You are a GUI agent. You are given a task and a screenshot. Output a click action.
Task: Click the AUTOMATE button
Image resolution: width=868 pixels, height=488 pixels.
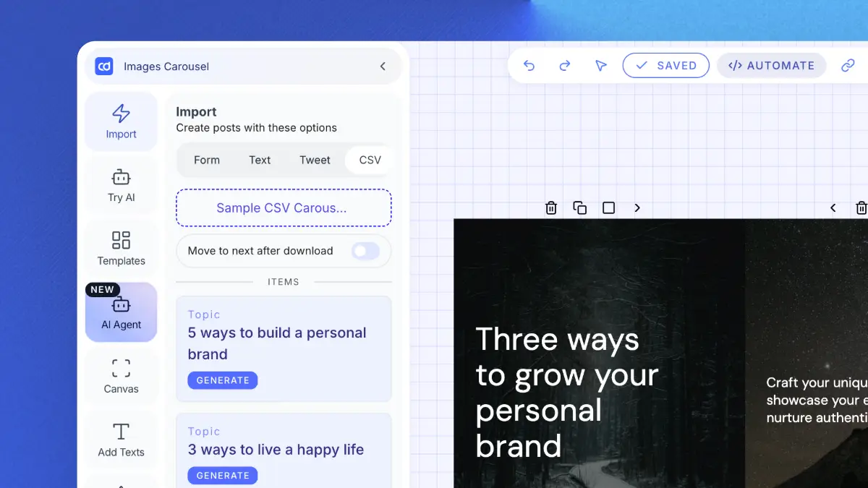pos(771,66)
